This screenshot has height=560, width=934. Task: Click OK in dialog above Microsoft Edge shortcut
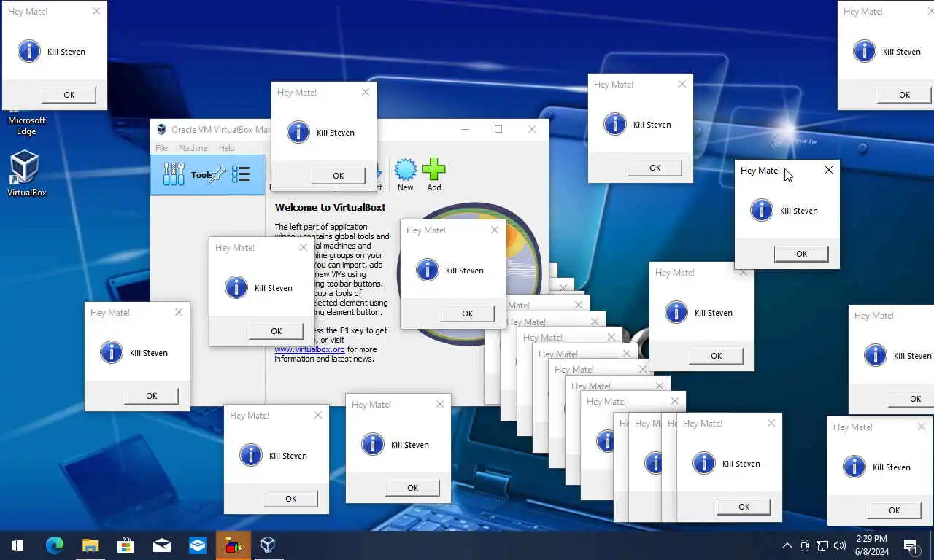click(69, 95)
